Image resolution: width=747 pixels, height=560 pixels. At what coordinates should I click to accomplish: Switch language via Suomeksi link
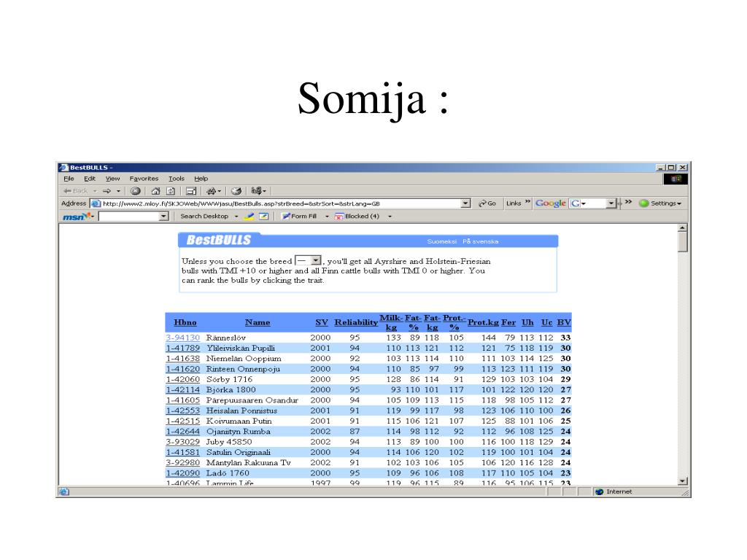pos(441,241)
